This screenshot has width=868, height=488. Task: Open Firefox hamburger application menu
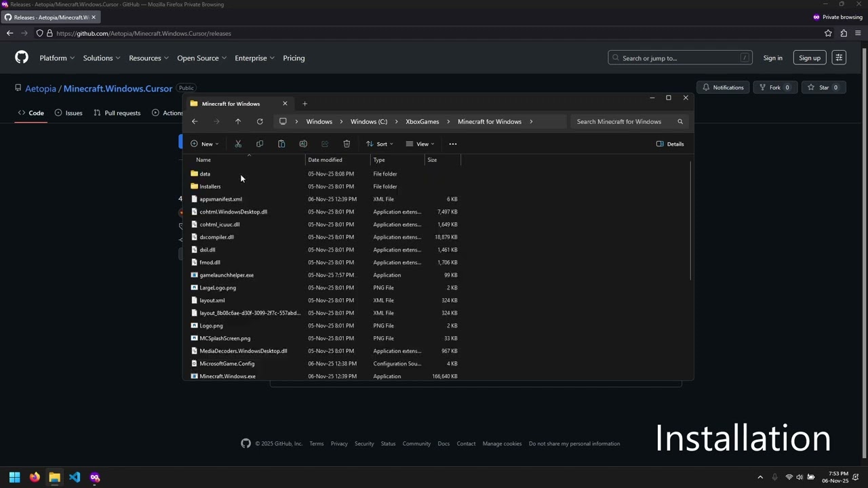pos(859,33)
